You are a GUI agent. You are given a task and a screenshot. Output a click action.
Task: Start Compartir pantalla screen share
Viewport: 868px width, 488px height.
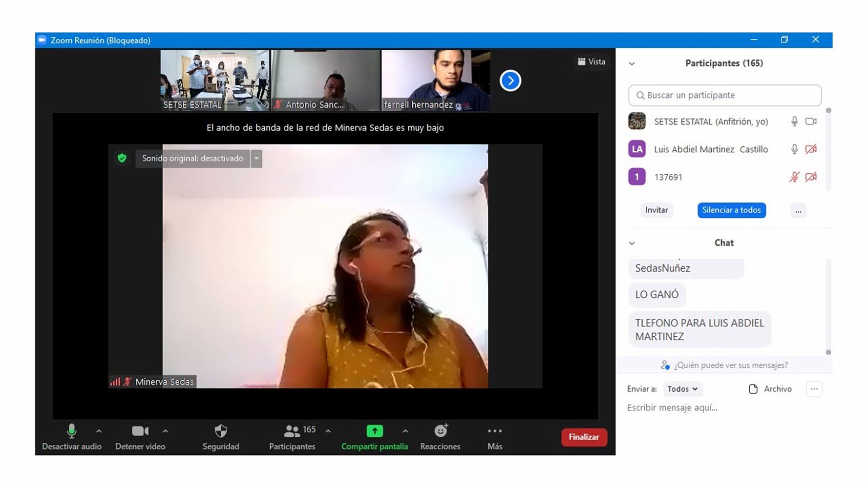pos(375,437)
